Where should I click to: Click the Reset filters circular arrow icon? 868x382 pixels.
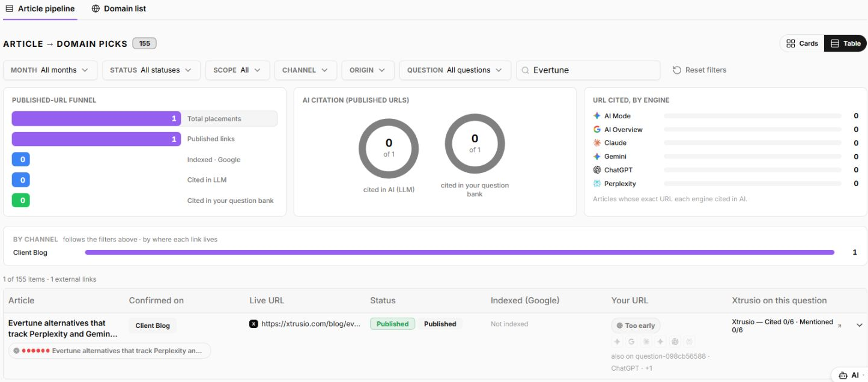(677, 70)
